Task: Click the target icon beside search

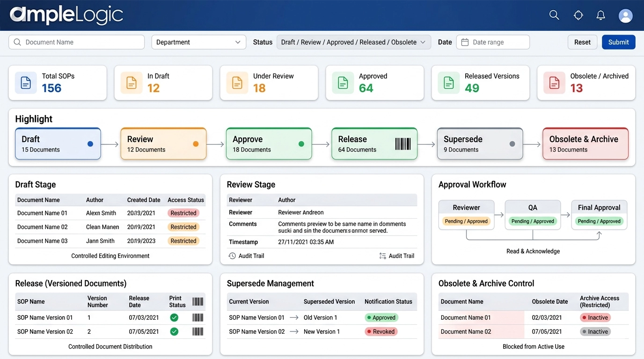Action: point(578,15)
